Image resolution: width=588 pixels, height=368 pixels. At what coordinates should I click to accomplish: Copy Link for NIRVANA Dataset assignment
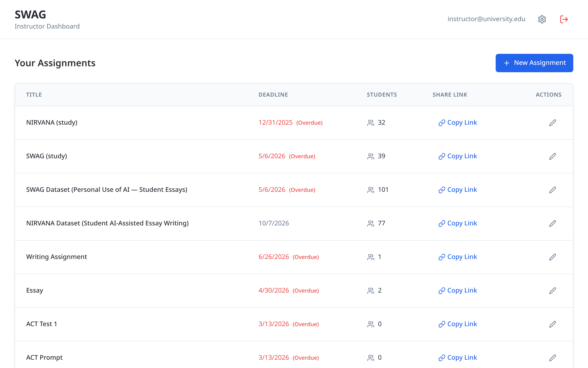click(458, 223)
